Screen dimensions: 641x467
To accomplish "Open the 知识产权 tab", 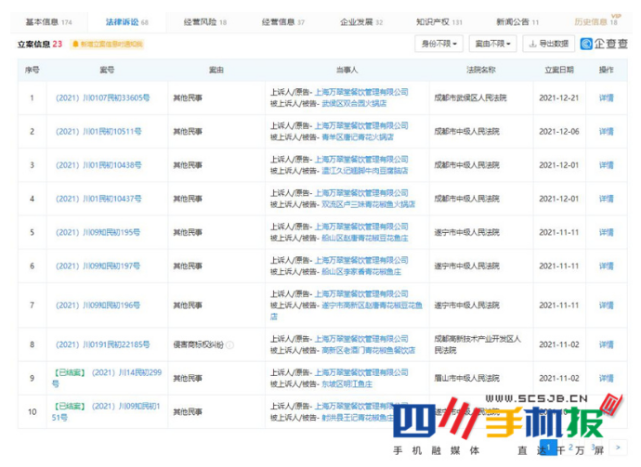I will pyautogui.click(x=439, y=22).
